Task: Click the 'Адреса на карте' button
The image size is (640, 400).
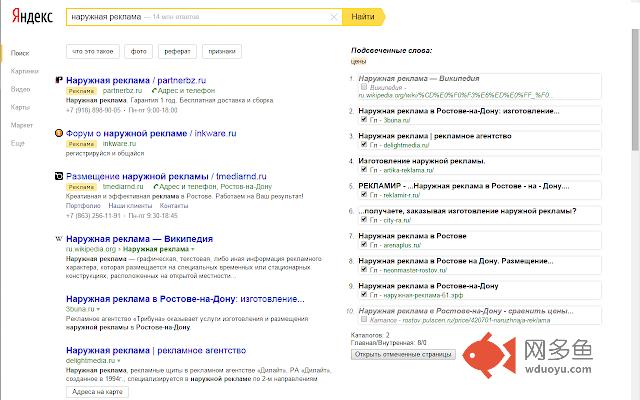Action: point(97,392)
